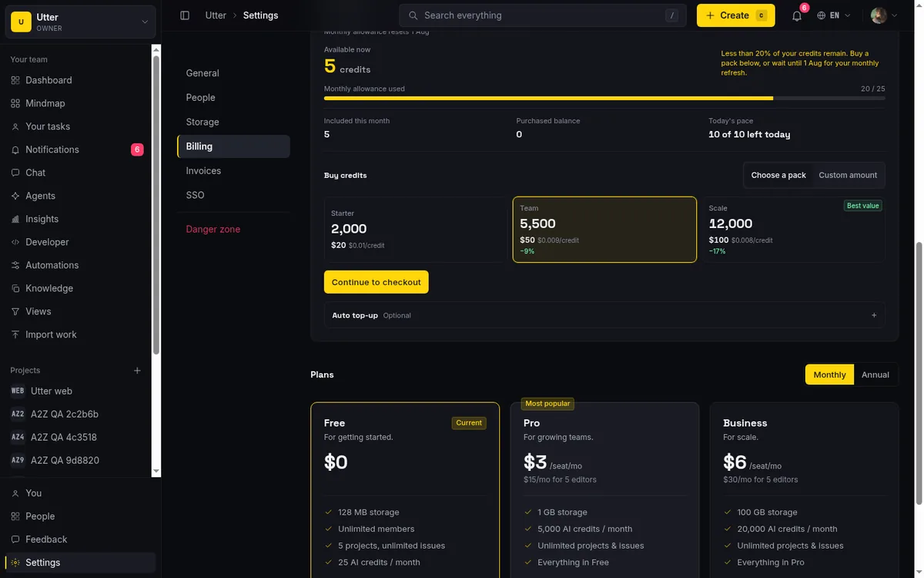Click the monthly allowance used progress bar

click(604, 99)
